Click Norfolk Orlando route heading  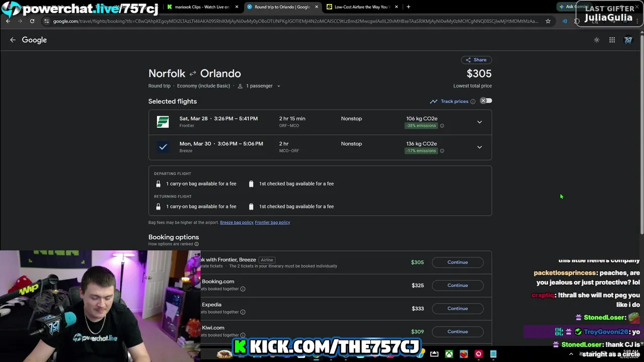click(x=195, y=73)
